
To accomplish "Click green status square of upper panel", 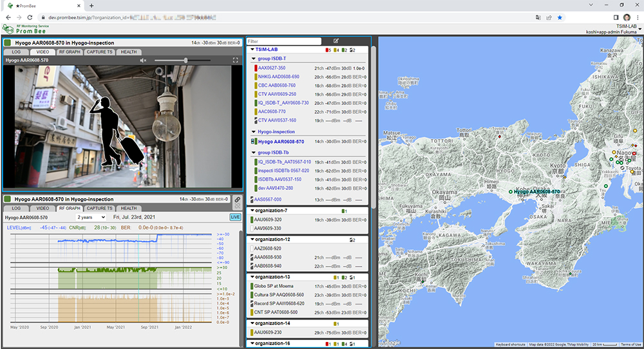I will 7,42.
